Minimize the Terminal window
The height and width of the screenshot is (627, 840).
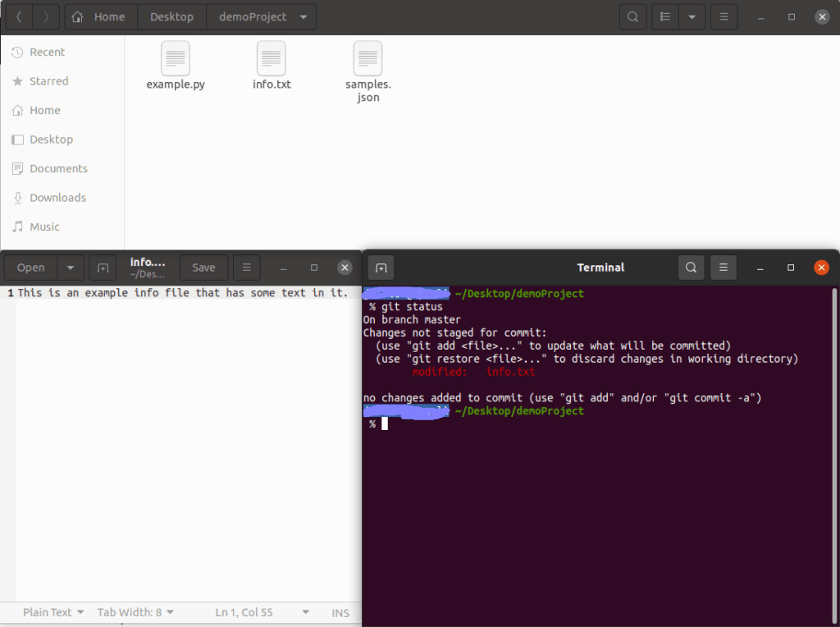(760, 268)
